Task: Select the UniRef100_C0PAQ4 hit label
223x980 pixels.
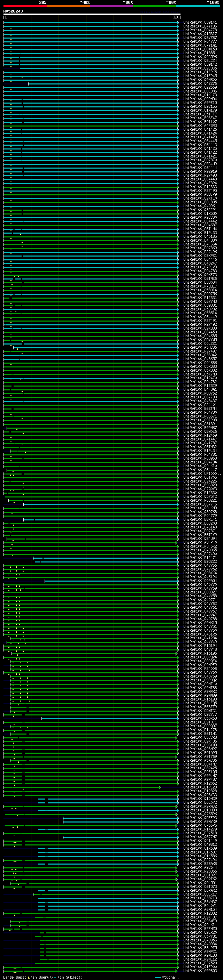Action: pos(200,581)
